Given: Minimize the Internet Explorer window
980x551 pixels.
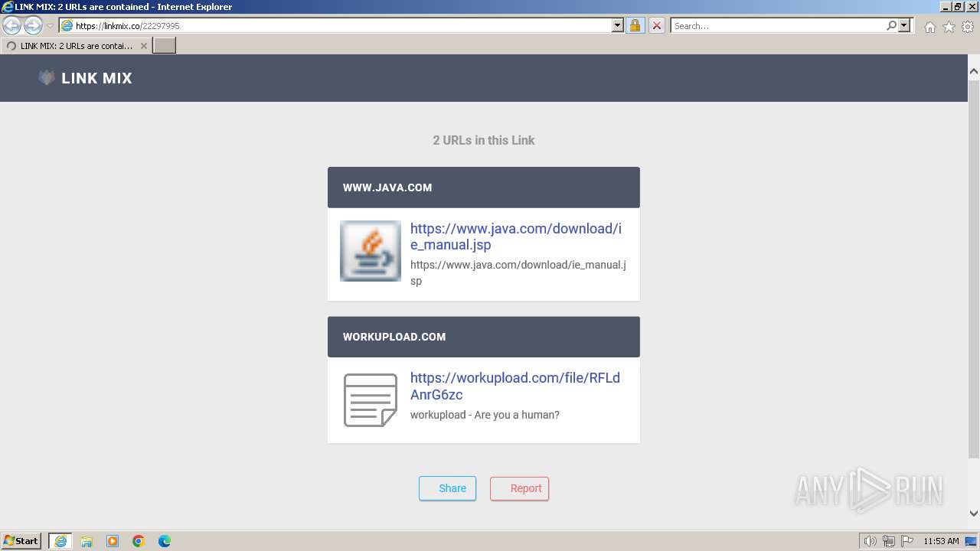Looking at the screenshot, I should click(945, 6).
